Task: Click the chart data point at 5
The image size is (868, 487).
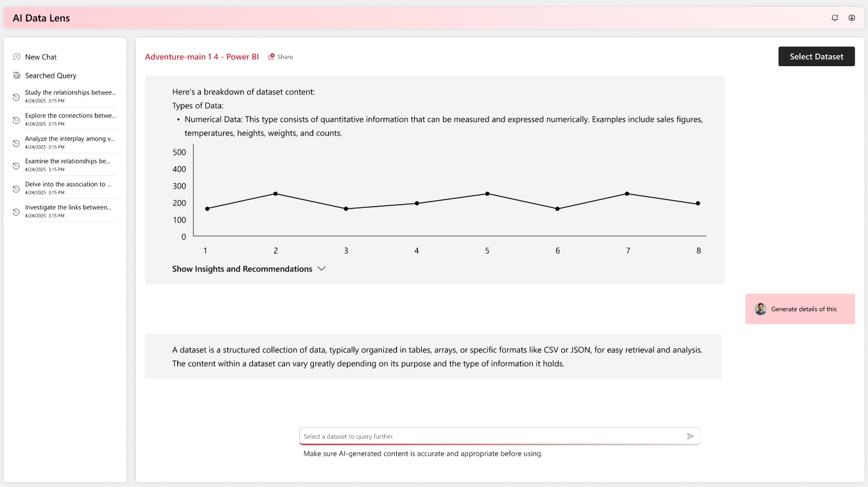Action: coord(487,194)
